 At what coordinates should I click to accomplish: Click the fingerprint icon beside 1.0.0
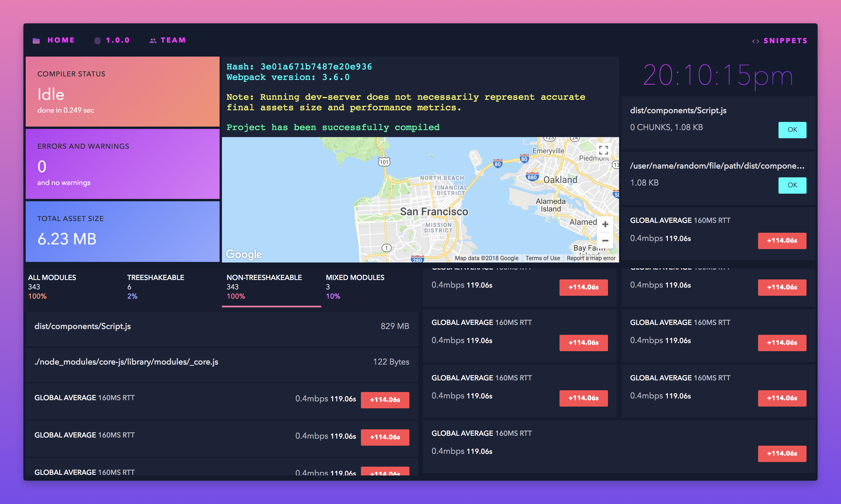tap(97, 41)
